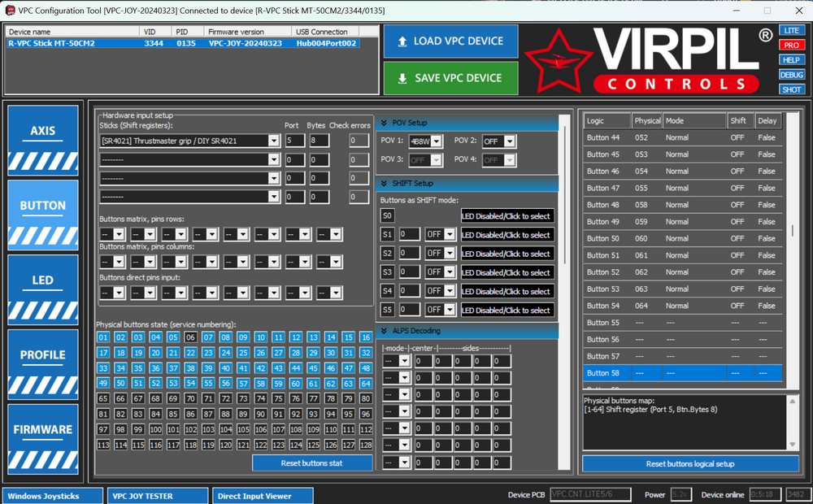Click physical button 64 indicator
813x504 pixels.
tap(366, 384)
